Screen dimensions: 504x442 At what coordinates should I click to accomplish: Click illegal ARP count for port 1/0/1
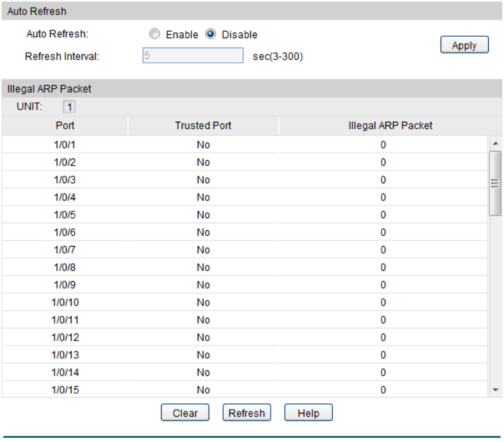pos(383,145)
